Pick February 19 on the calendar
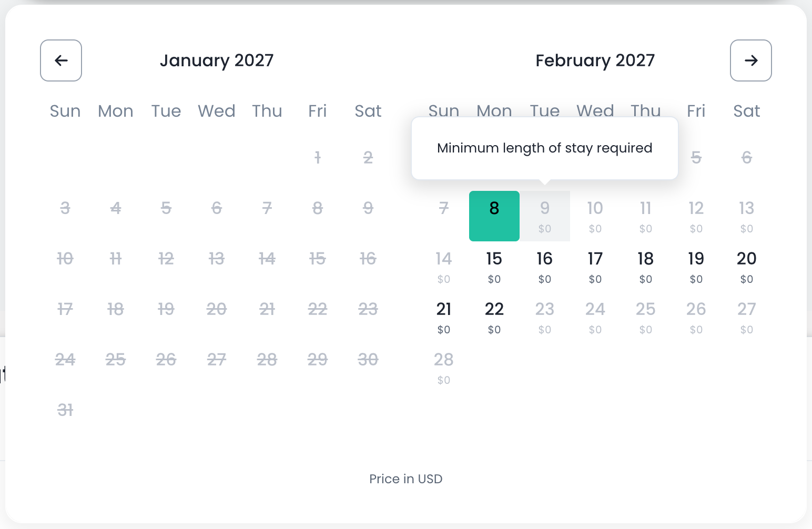This screenshot has height=529, width=812. coord(696,266)
